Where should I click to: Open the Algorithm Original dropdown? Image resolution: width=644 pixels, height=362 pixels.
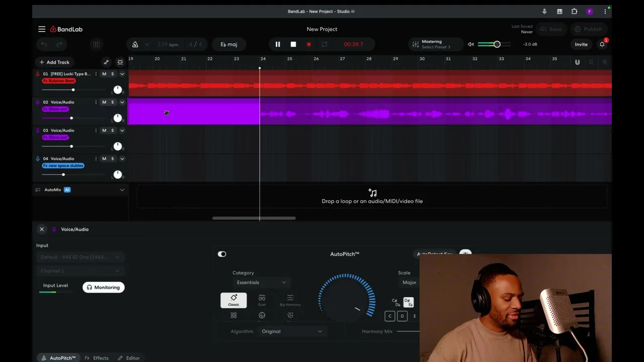tap(292, 331)
